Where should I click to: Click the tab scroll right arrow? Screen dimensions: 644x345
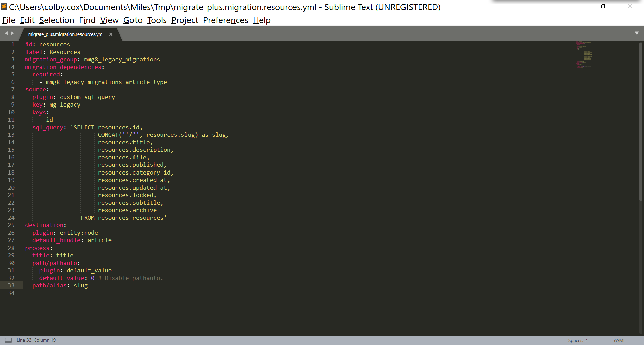click(x=12, y=33)
